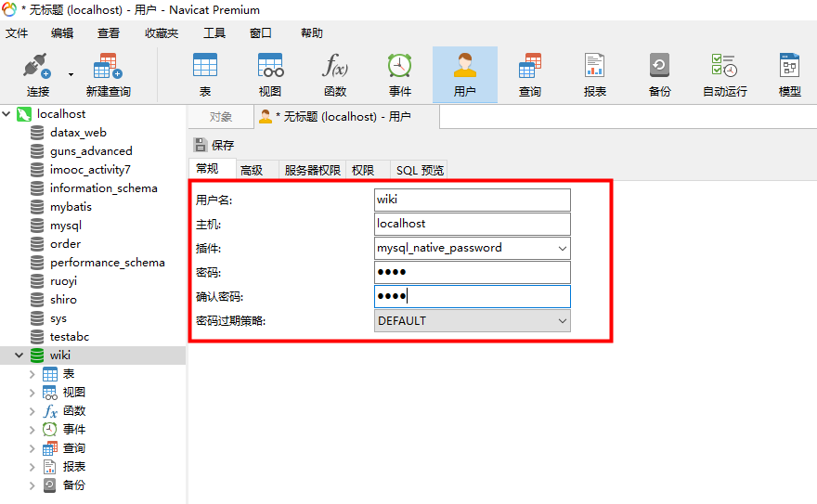Select the 无标题 (localhost) - 用户 tab

coord(346,117)
